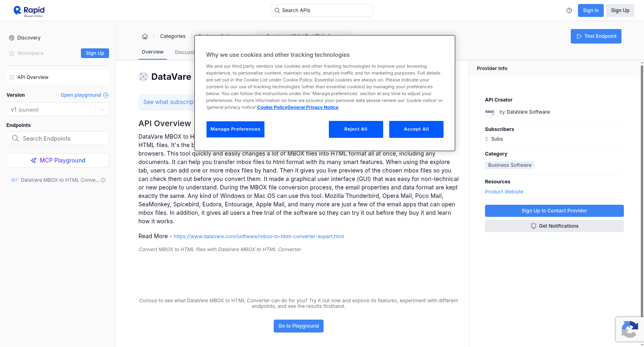Click the search icon in Search APIs
The image size is (644, 347).
pyautogui.click(x=277, y=10)
